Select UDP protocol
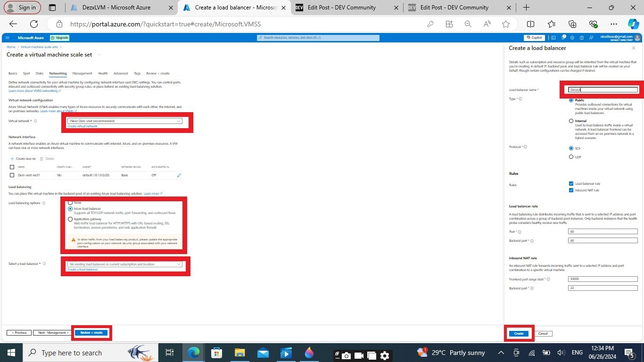 coord(571,157)
